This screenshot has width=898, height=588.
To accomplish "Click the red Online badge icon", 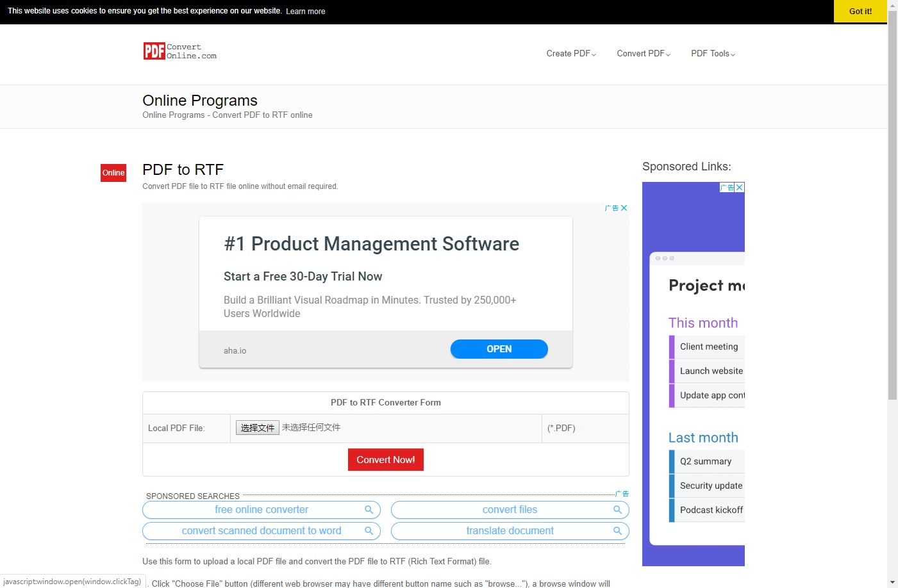I will pyautogui.click(x=113, y=173).
